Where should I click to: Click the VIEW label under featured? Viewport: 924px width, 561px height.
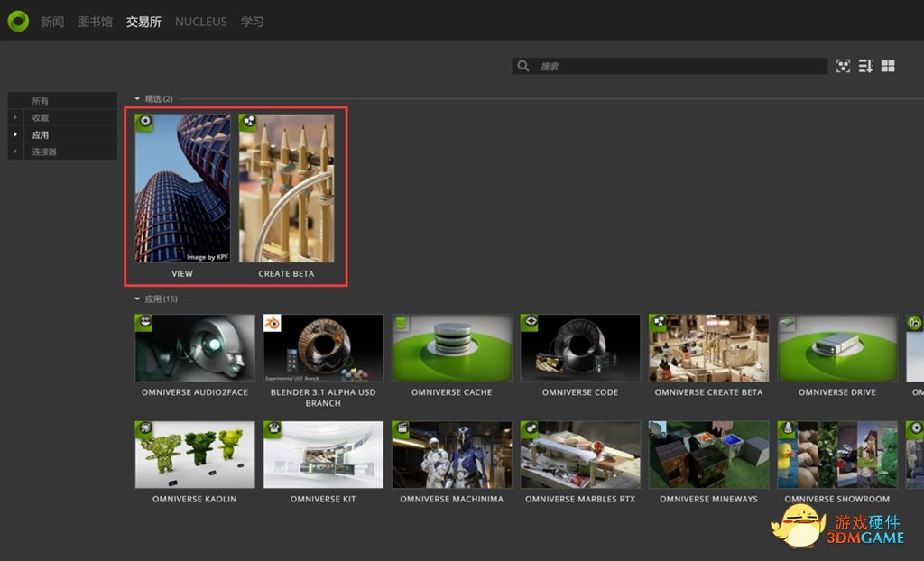182,273
